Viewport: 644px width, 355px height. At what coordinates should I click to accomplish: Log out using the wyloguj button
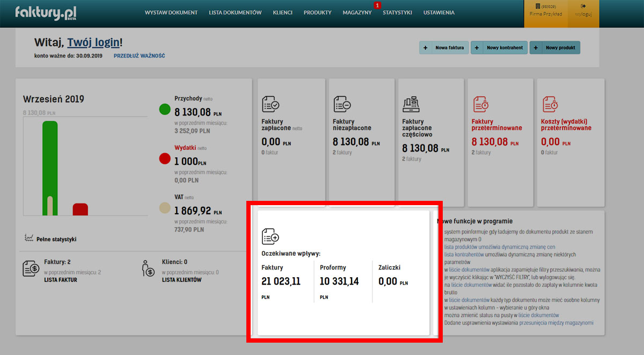pos(583,14)
